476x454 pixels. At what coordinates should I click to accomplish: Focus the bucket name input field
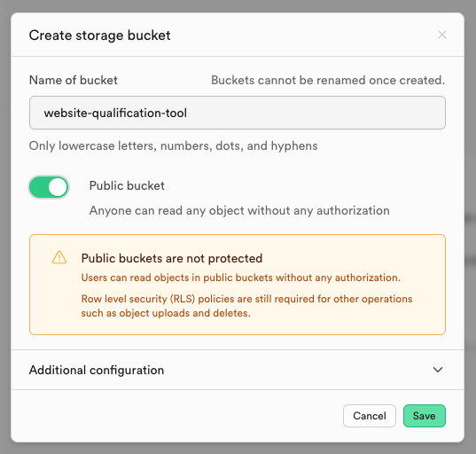click(x=238, y=113)
